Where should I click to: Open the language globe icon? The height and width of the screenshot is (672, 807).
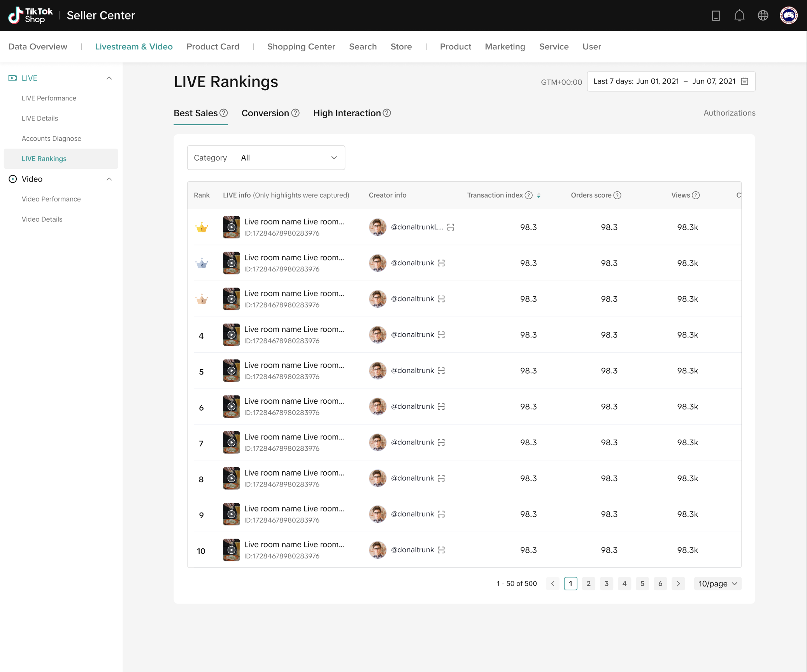tap(763, 16)
